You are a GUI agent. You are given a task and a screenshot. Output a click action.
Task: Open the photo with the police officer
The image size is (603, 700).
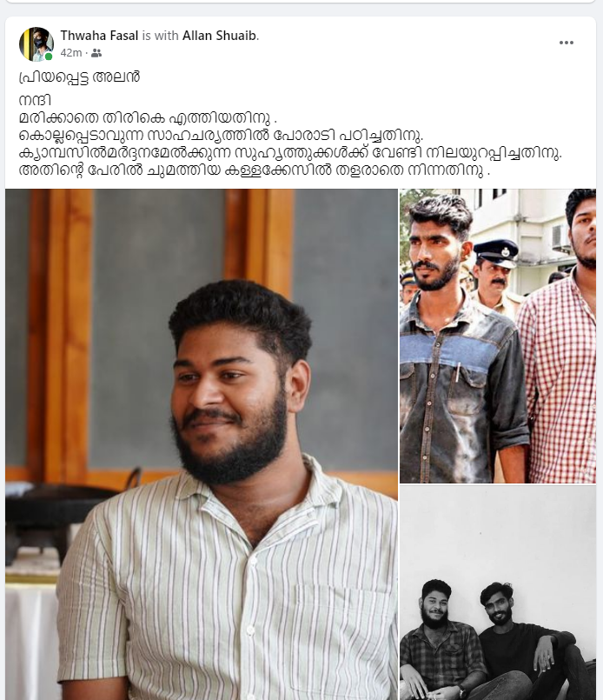(498, 336)
